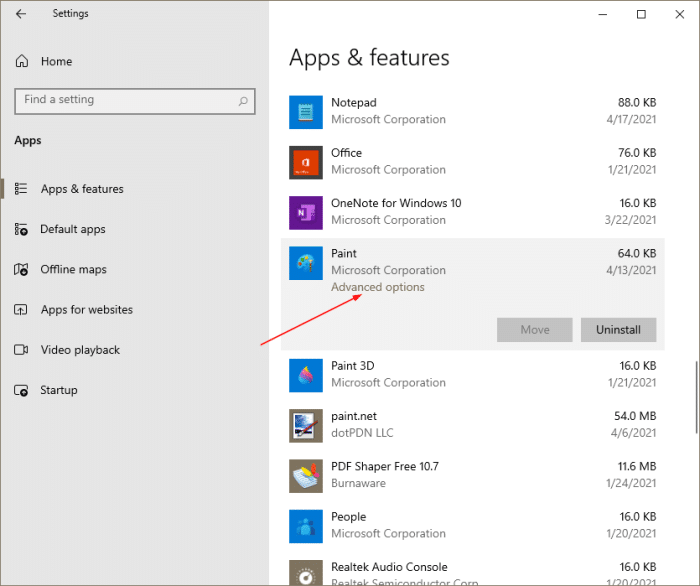The height and width of the screenshot is (586, 700).
Task: Click the paint.net app icon
Action: [x=306, y=426]
